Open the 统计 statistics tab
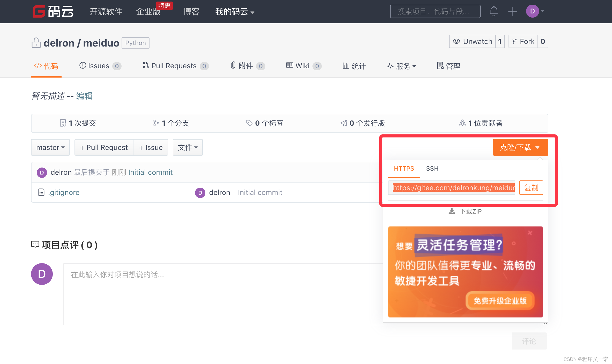Image resolution: width=612 pixels, height=364 pixels. click(354, 66)
